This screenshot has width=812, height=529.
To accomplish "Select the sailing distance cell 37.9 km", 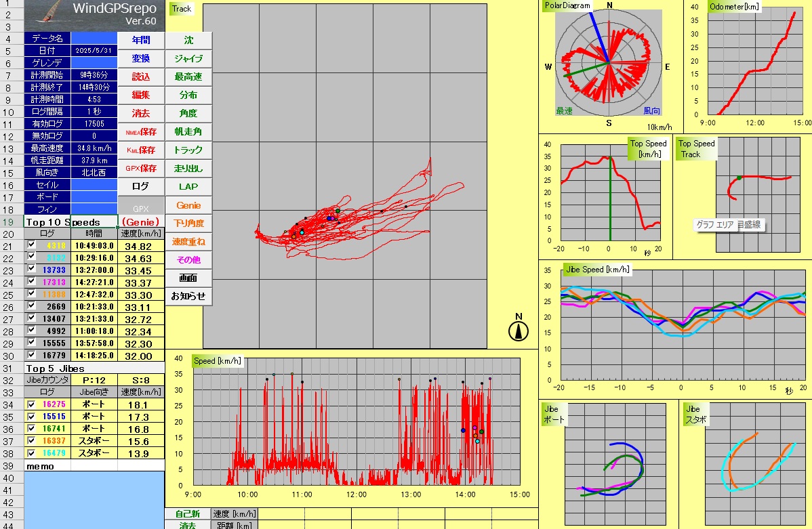I will pyautogui.click(x=94, y=161).
